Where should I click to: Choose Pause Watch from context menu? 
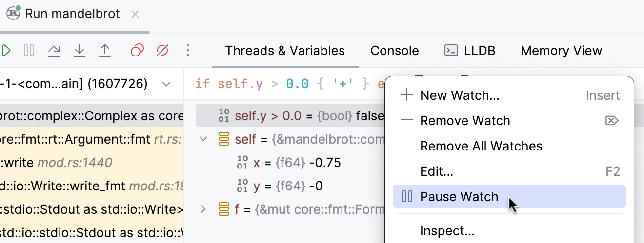pyautogui.click(x=459, y=197)
